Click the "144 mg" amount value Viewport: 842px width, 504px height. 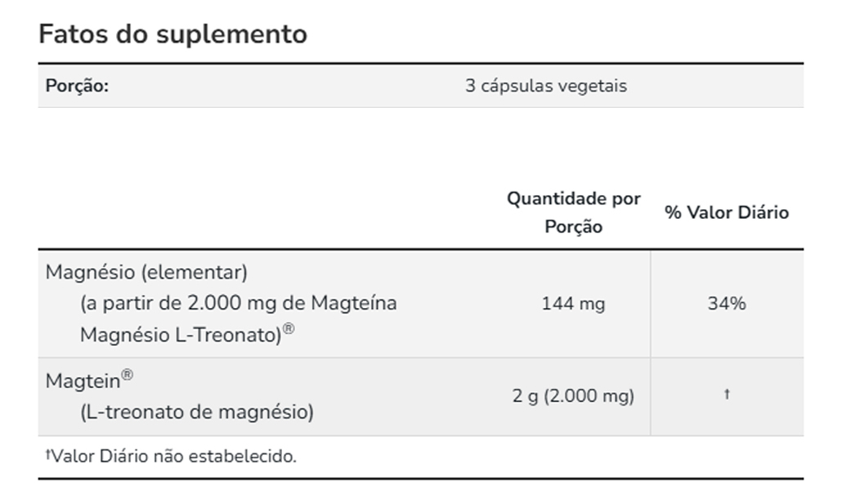(573, 304)
